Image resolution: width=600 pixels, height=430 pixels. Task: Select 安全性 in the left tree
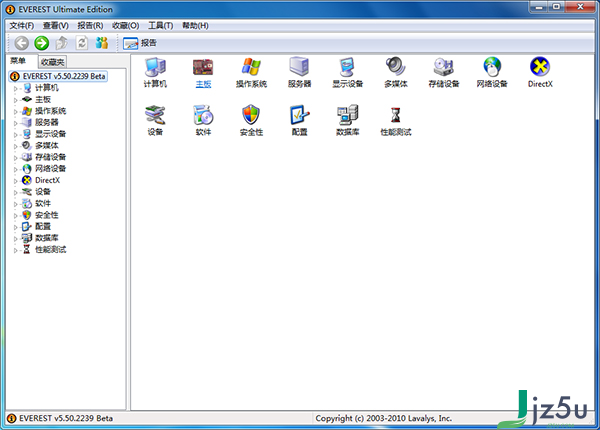pos(47,215)
